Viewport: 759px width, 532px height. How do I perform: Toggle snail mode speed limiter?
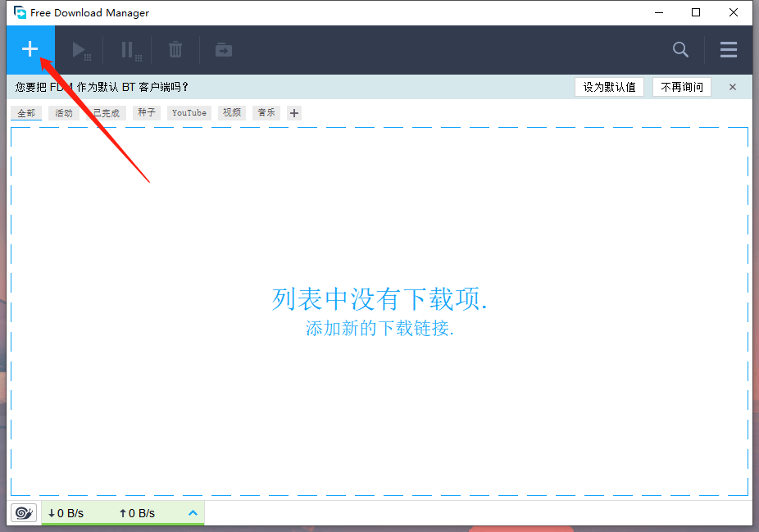point(24,512)
